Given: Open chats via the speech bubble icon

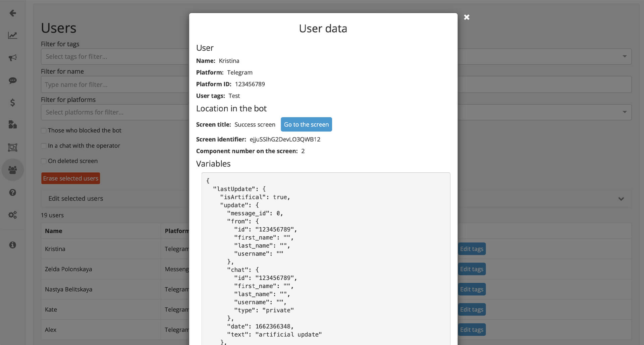Looking at the screenshot, I should 12,80.
